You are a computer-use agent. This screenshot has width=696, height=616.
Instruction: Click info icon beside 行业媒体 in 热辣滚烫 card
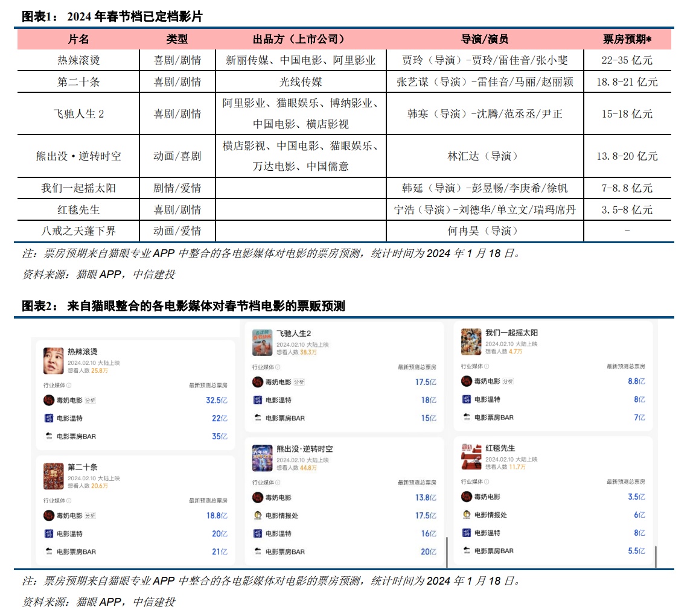69,385
